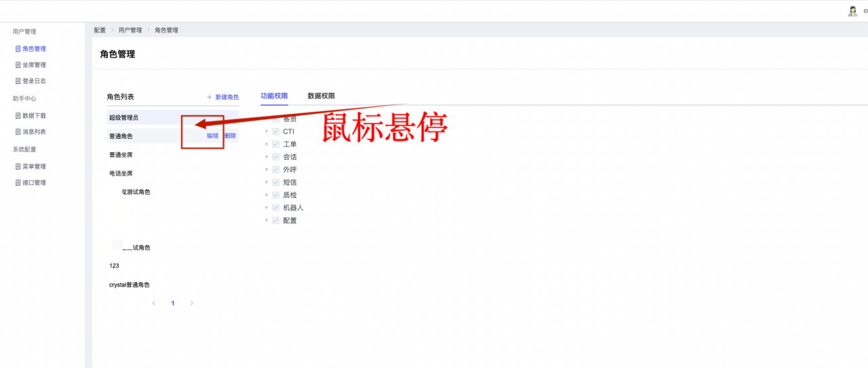Screen dimensions: 868x368
Task: Expand the 机器人 tree node arrow
Action: (x=267, y=208)
